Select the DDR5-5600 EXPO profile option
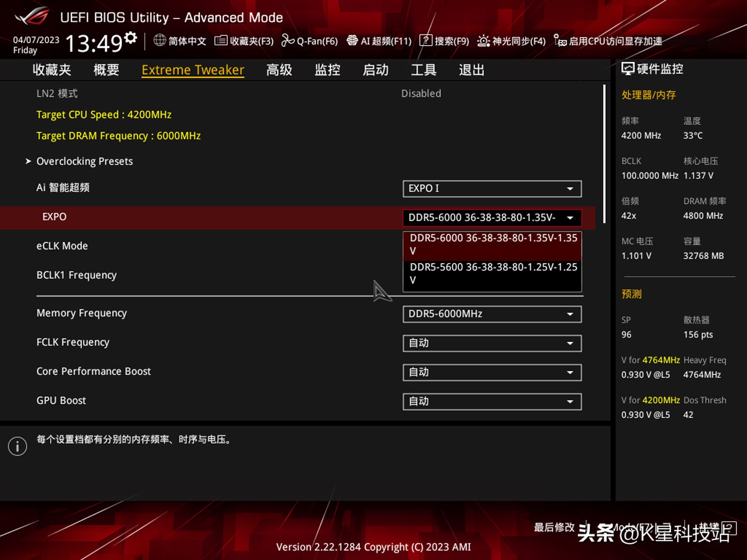Screen dimensions: 747x560 click(x=492, y=273)
